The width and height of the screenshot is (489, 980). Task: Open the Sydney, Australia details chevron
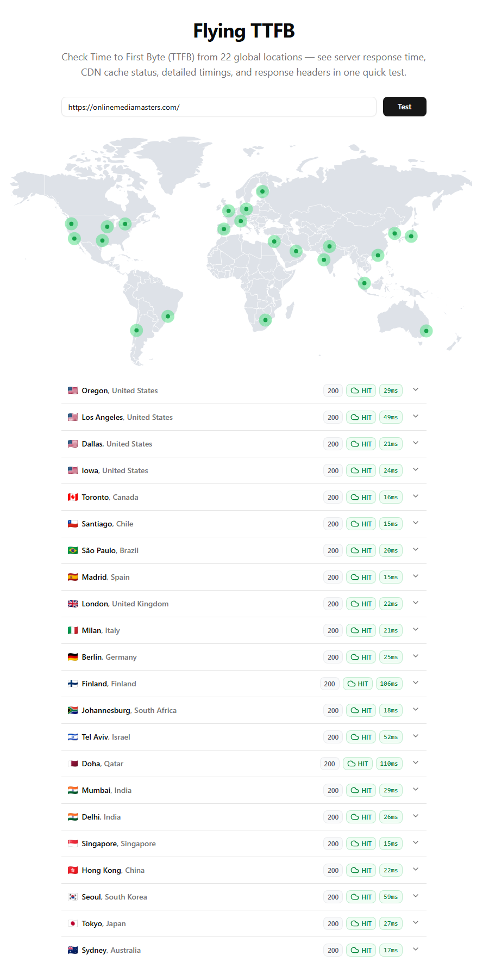pos(416,950)
